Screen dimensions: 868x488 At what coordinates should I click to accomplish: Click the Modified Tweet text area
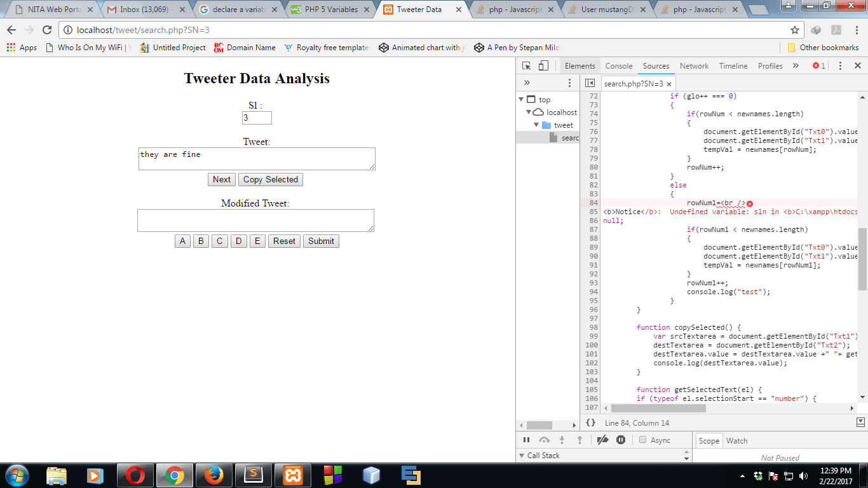pyautogui.click(x=255, y=220)
